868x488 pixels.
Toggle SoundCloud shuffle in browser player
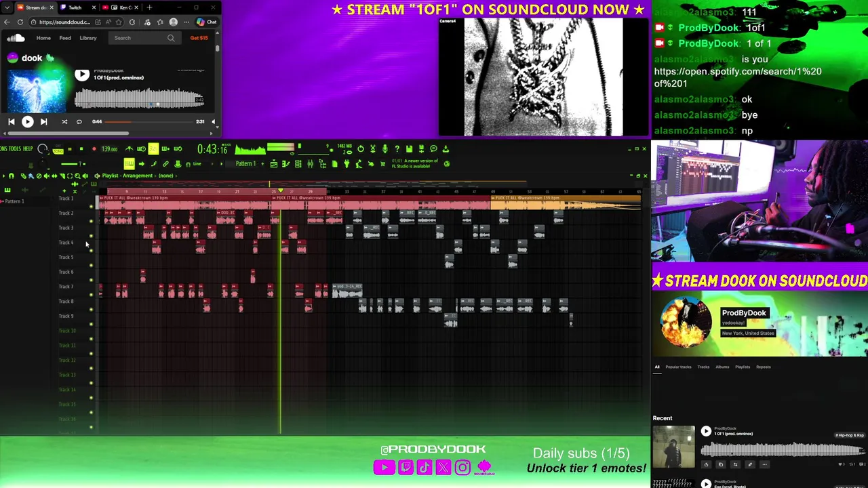click(x=64, y=122)
